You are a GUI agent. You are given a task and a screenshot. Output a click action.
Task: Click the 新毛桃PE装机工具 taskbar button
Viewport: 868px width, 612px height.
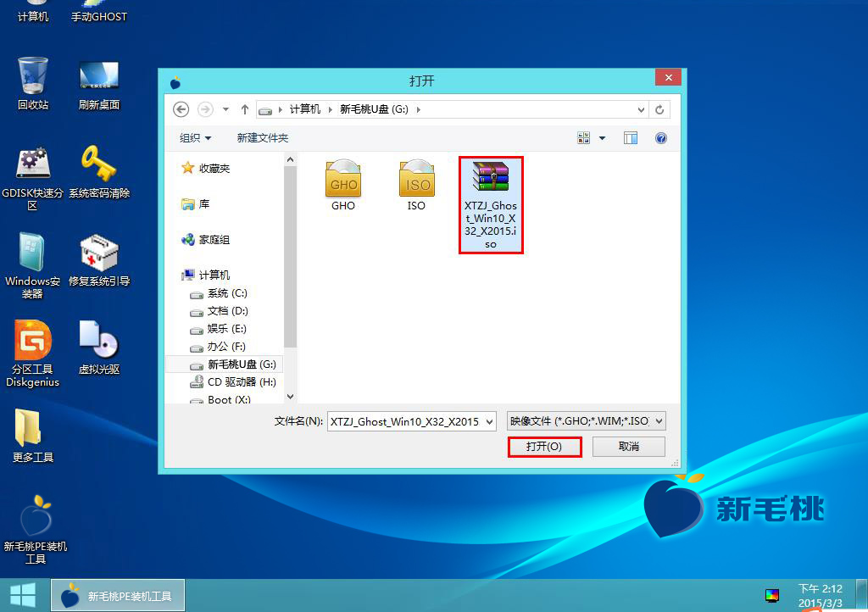point(118,595)
